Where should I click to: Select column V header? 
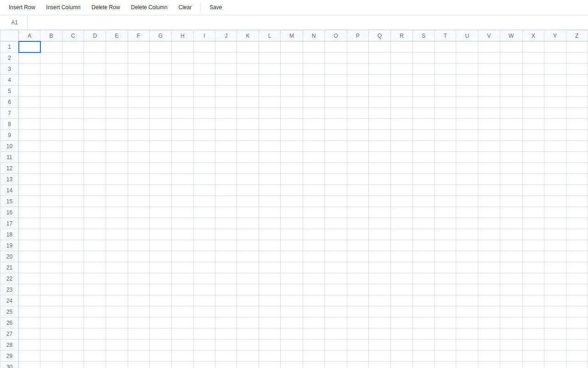[489, 36]
